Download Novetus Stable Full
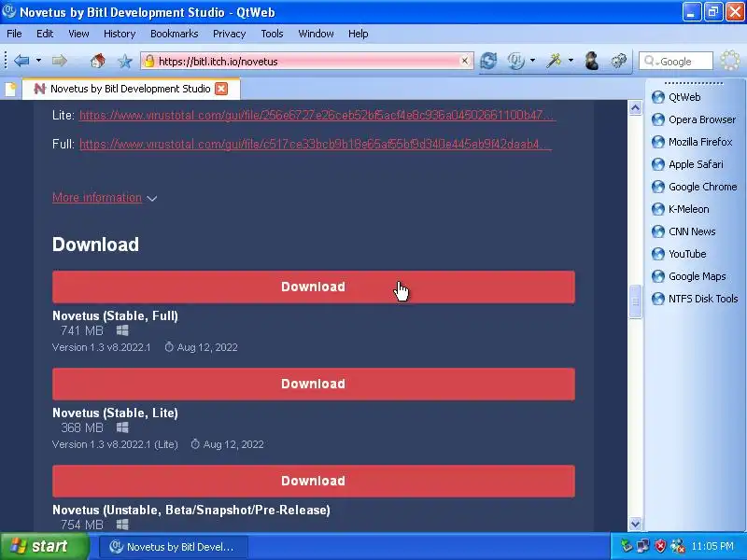 [314, 287]
